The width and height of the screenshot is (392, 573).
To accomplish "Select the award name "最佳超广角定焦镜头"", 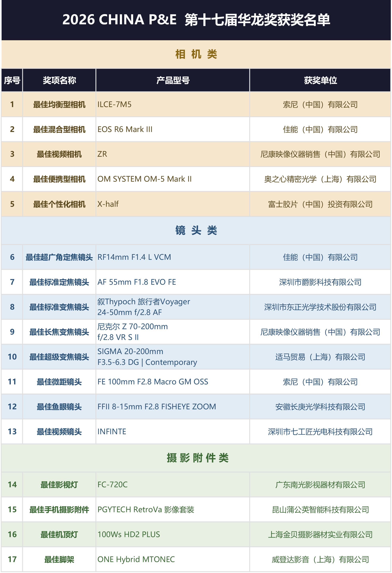I will (x=59, y=257).
